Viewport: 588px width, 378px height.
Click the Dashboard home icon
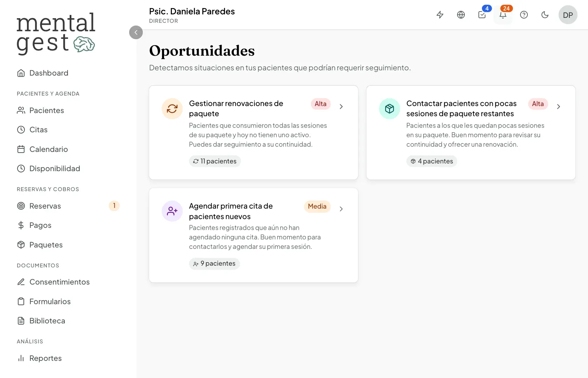pyautogui.click(x=21, y=73)
